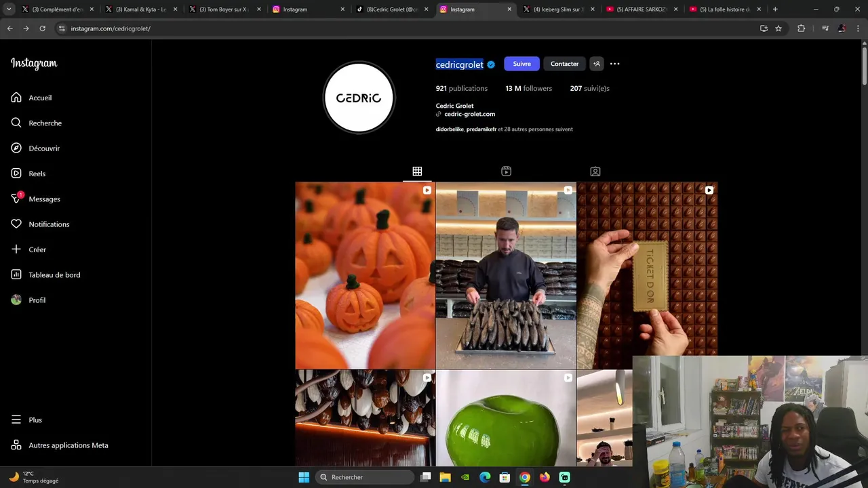Open the Accueil home icon in sidebar

[16, 98]
